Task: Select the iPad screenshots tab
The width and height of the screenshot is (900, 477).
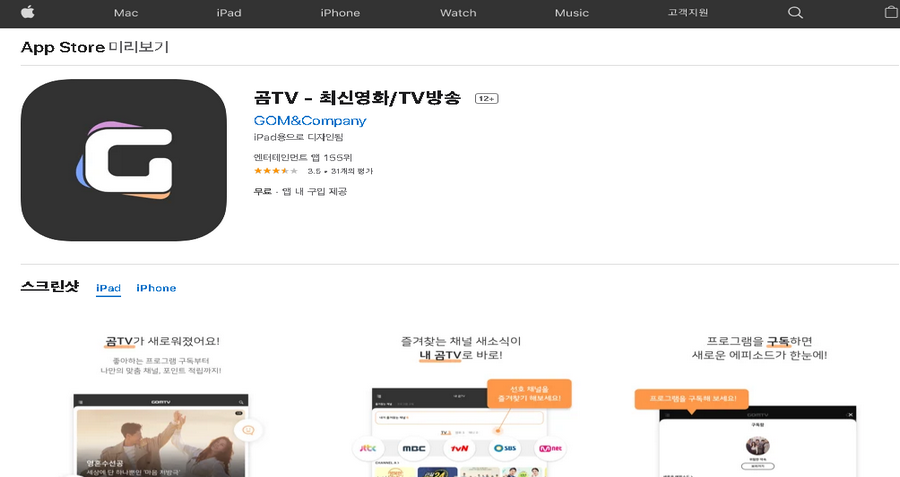Action: 108,288
